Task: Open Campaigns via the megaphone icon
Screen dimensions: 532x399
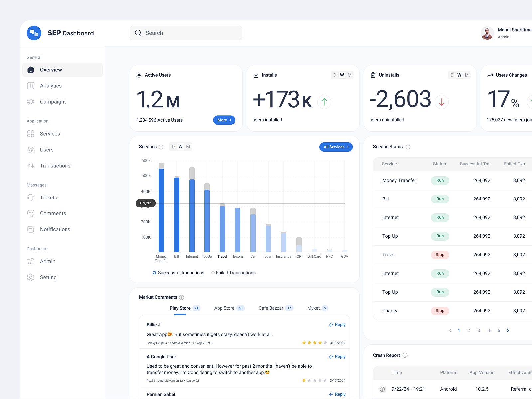Action: click(31, 102)
